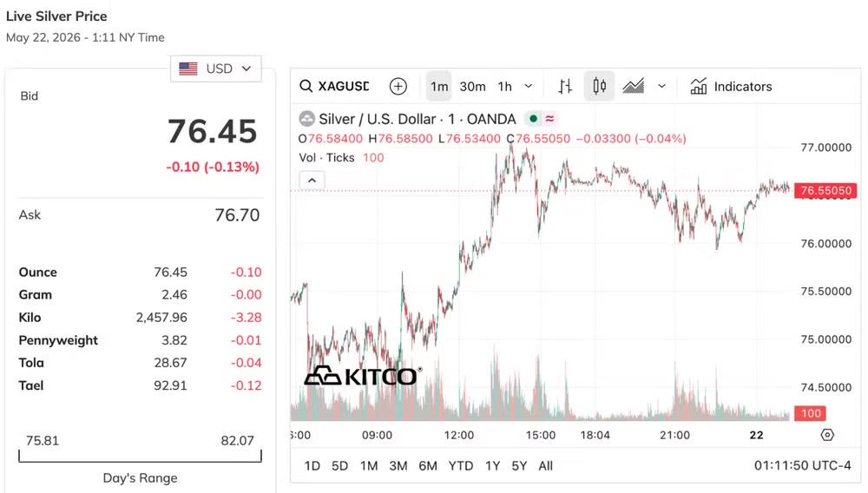Expand more chart styles chevron
This screenshot has height=493, width=868.
tap(661, 86)
